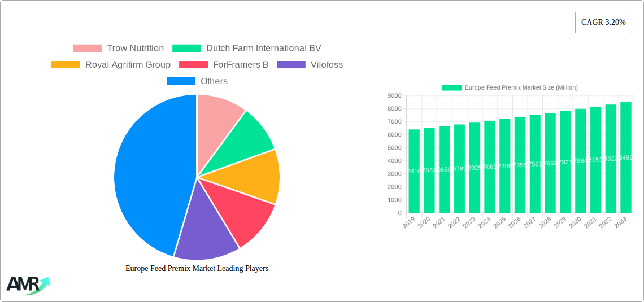644x302 pixels.
Task: Toggle Dutch Farm International BV legend entry
Action: click(x=247, y=49)
